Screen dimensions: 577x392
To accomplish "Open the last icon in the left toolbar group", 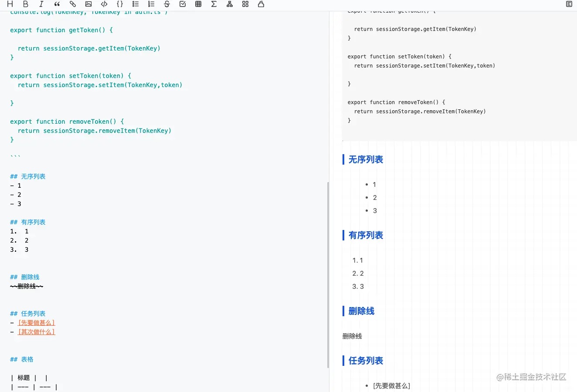I will [261, 4].
